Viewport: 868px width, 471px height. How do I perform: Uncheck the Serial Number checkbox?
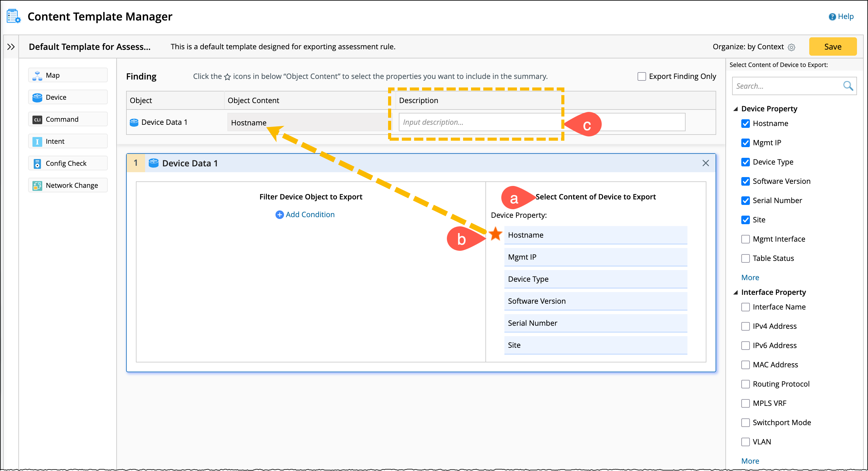tap(745, 201)
